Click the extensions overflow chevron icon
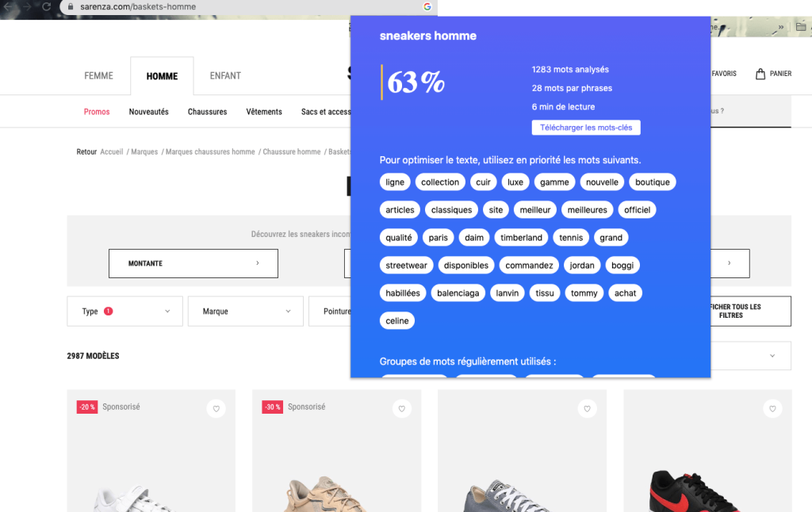This screenshot has height=512, width=812. pyautogui.click(x=781, y=27)
